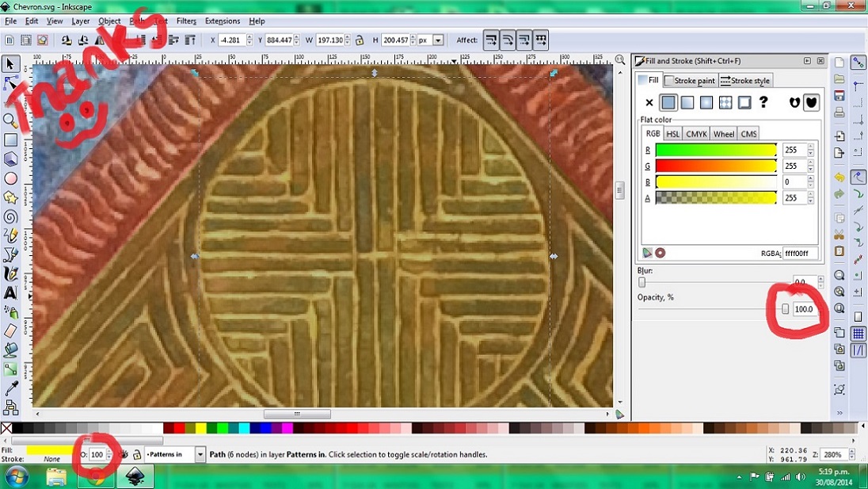Click the RGBA hex value field
868x489 pixels.
click(798, 254)
